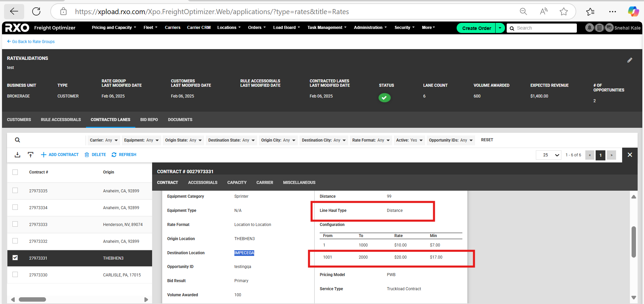Edit rate group with pencil icon
Viewport: 644px width, 304px height.
point(630,60)
